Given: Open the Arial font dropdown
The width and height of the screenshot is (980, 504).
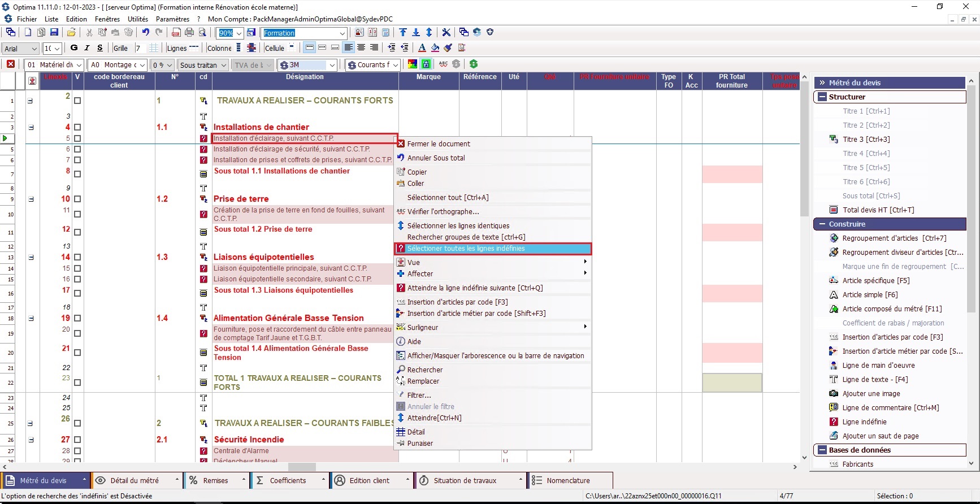Looking at the screenshot, I should [34, 49].
